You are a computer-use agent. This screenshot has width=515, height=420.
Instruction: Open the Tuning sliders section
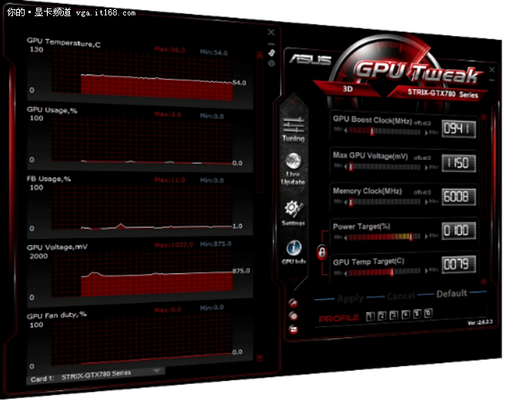pos(294,130)
